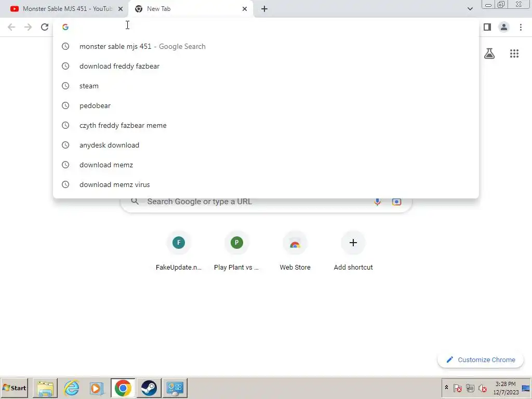Click the search magnifier in Google box
The height and width of the screenshot is (399, 532).
(135, 202)
